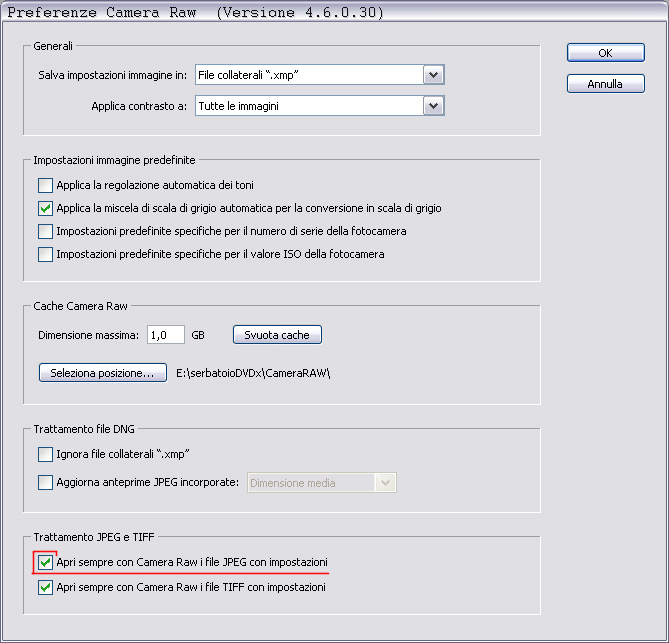Enable 'Applica la regolazione automatica dei toni'
This screenshot has height=643, width=669.
pos(45,185)
